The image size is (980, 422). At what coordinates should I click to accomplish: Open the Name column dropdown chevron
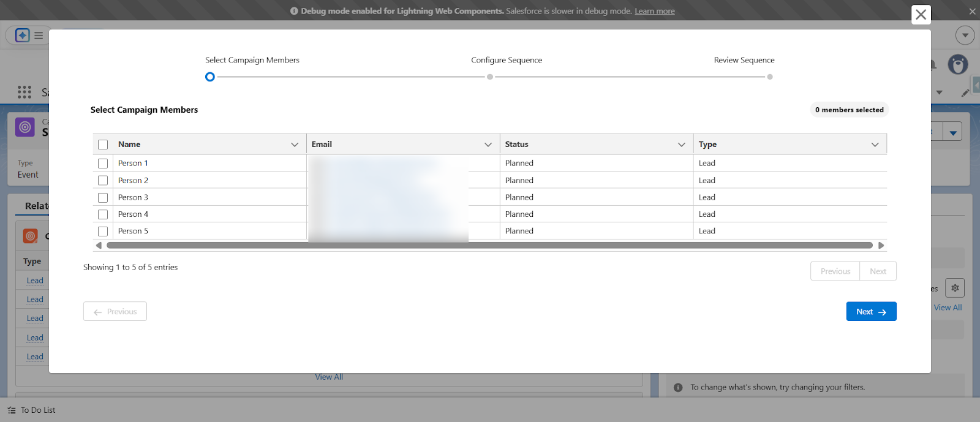(295, 145)
